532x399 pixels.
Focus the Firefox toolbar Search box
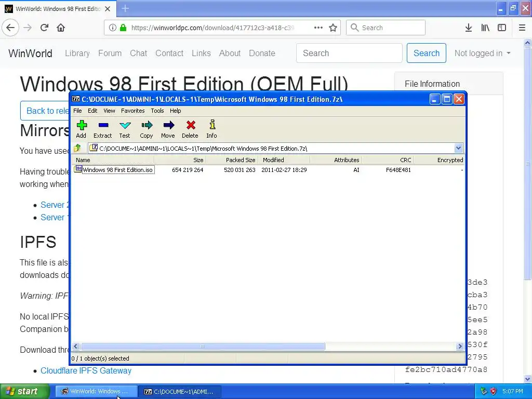click(386, 28)
